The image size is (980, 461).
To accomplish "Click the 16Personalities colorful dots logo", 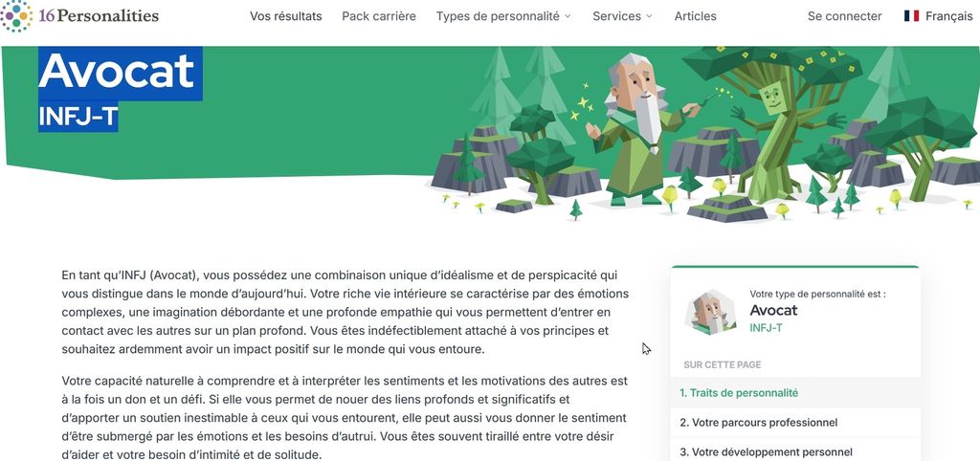I will pyautogui.click(x=17, y=15).
